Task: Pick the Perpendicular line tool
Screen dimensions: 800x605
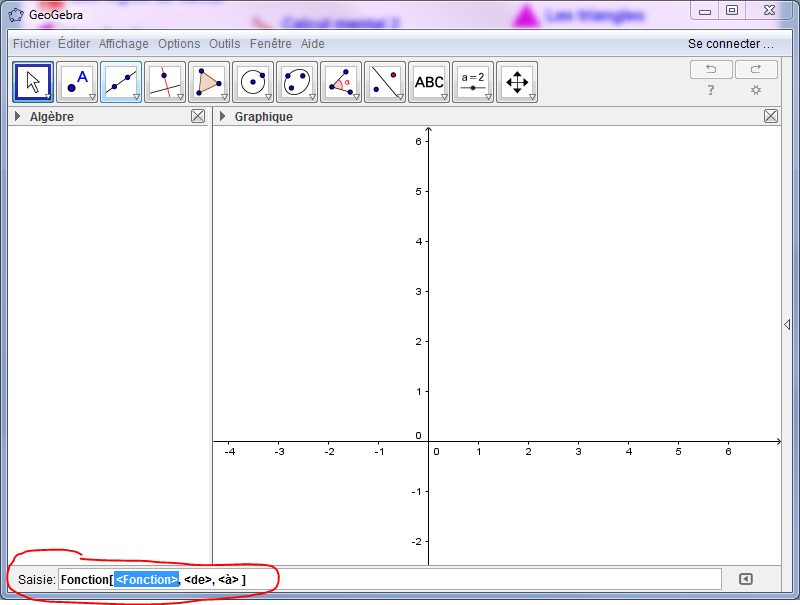Action: [x=165, y=82]
